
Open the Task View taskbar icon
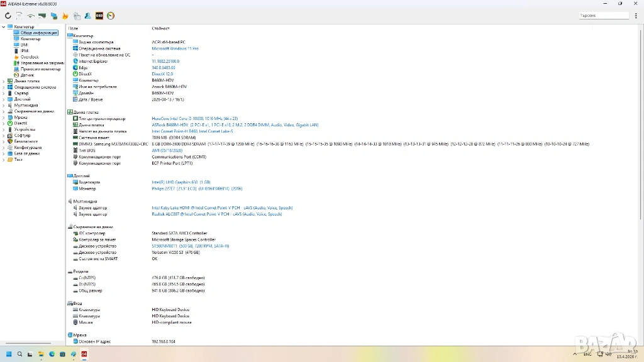coord(30,354)
